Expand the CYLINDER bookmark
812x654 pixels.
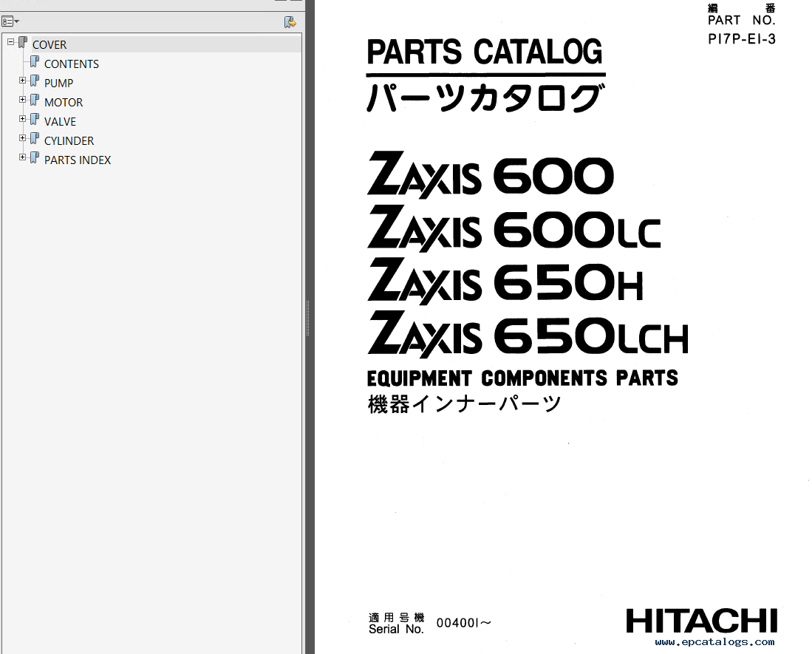point(22,137)
